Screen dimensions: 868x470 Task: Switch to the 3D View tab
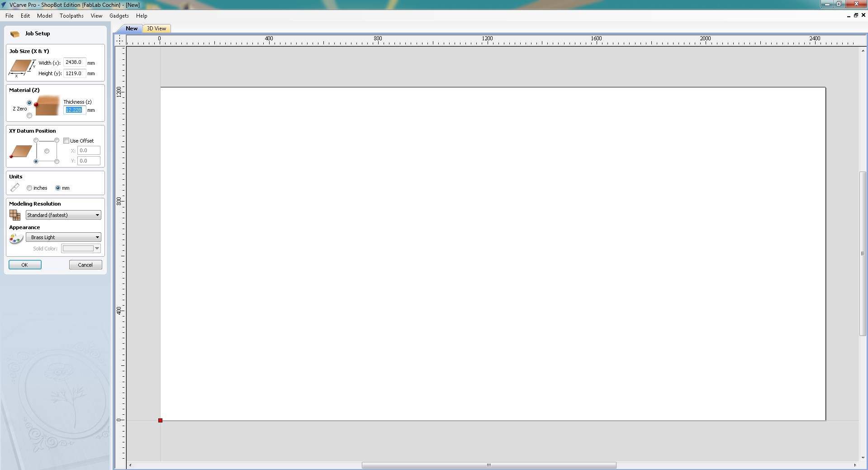[x=156, y=28]
